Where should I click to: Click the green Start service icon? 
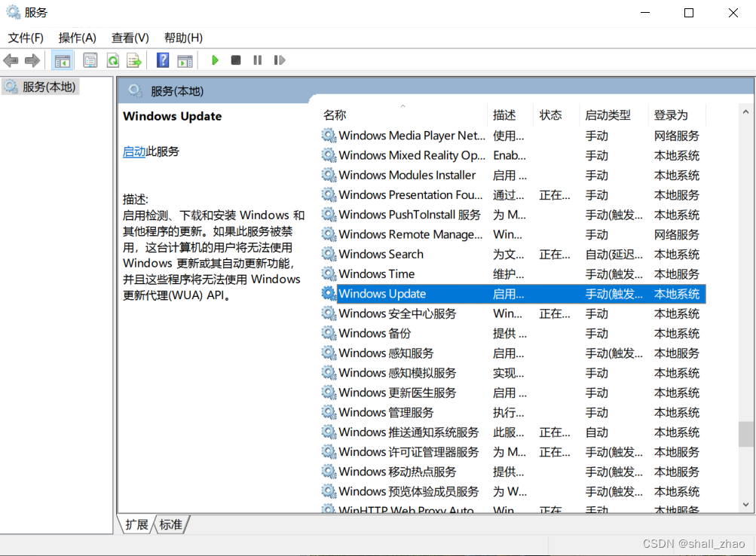tap(215, 60)
